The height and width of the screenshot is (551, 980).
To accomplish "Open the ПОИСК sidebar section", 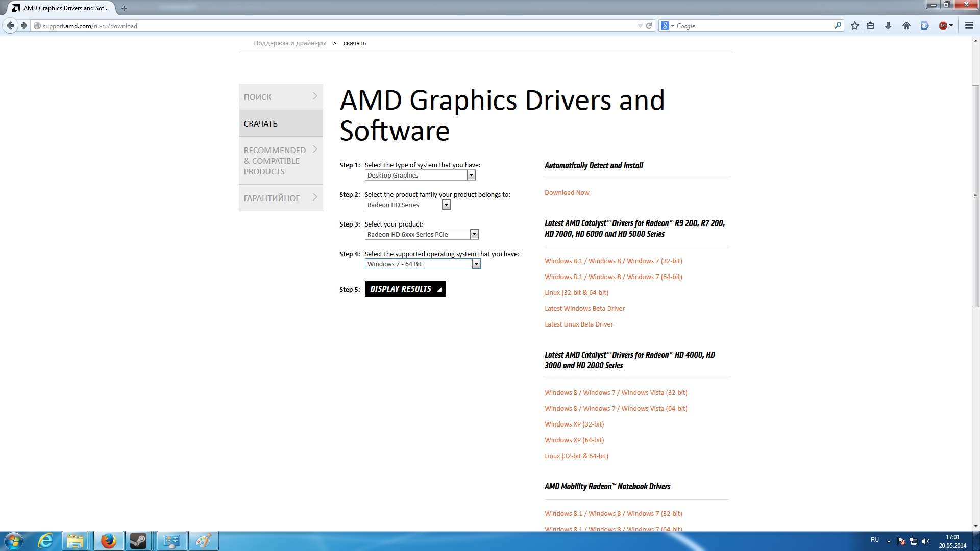I will click(x=281, y=97).
